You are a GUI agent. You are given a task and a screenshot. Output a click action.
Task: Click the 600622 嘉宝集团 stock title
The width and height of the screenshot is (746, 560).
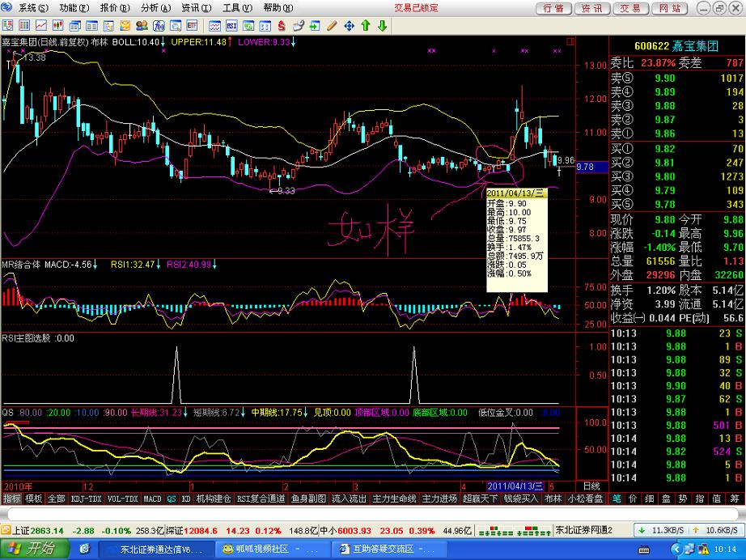click(x=676, y=46)
